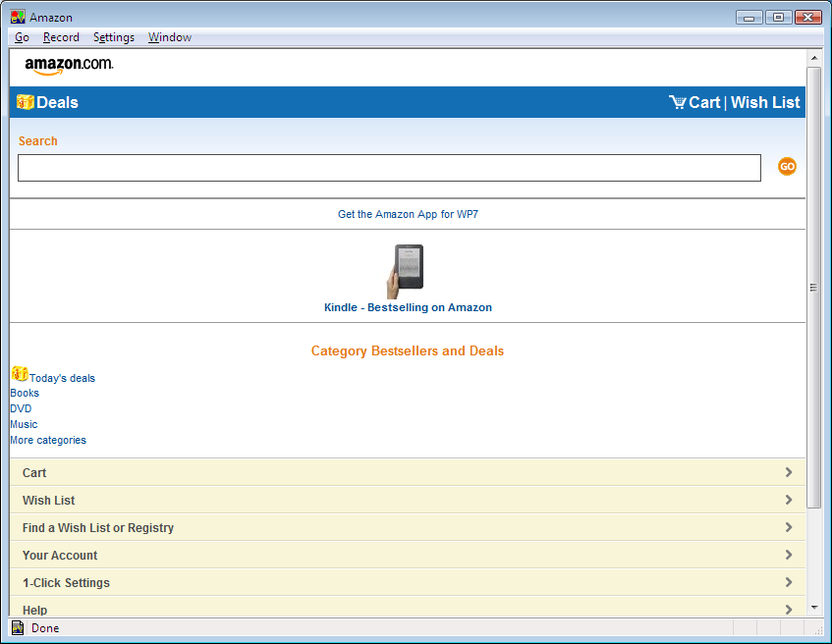Screen dimensions: 832x644
Task: Expand Find a Wish List or Registry chevron
Action: coord(789,527)
